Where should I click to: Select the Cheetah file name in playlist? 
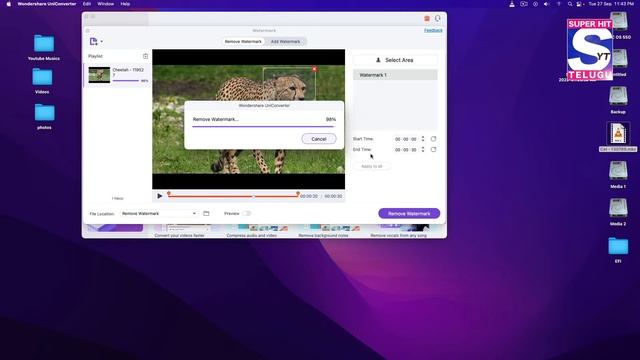(128, 72)
